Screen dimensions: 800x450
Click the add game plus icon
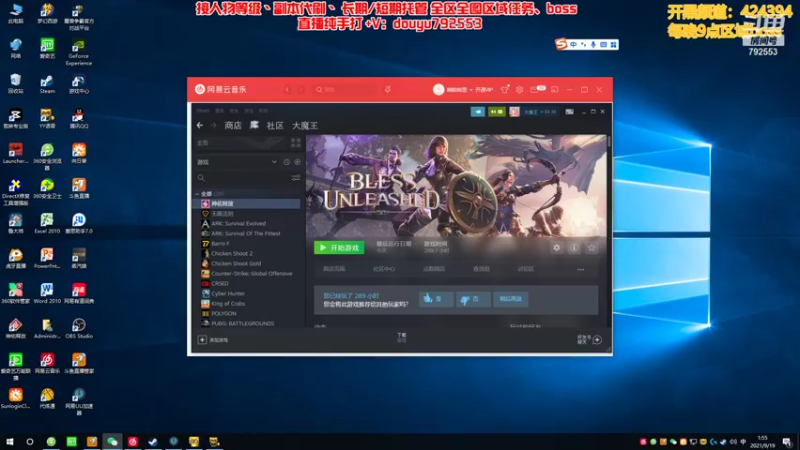202,340
